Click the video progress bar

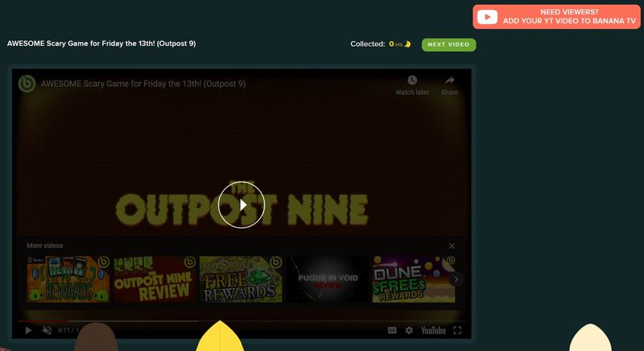[242, 321]
